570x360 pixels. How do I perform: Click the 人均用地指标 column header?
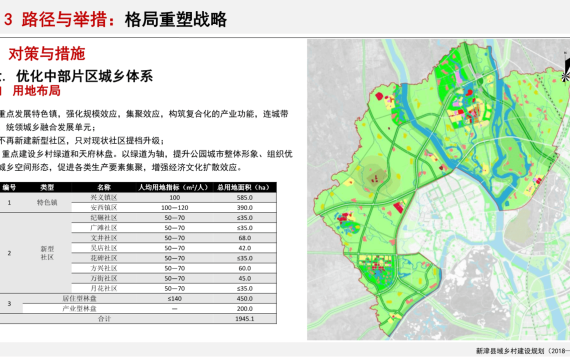point(174,187)
